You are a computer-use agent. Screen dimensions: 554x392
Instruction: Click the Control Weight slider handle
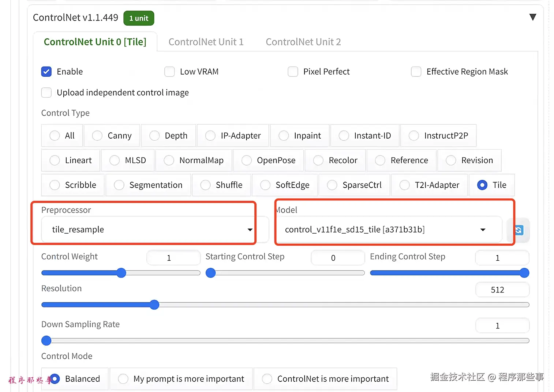click(x=121, y=273)
